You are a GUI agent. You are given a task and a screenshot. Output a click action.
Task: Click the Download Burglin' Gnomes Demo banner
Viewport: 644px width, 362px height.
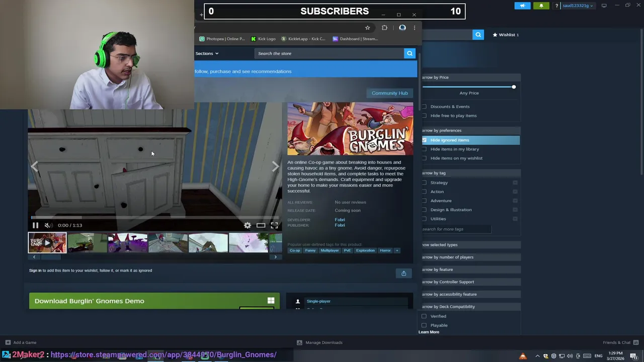pyautogui.click(x=154, y=301)
